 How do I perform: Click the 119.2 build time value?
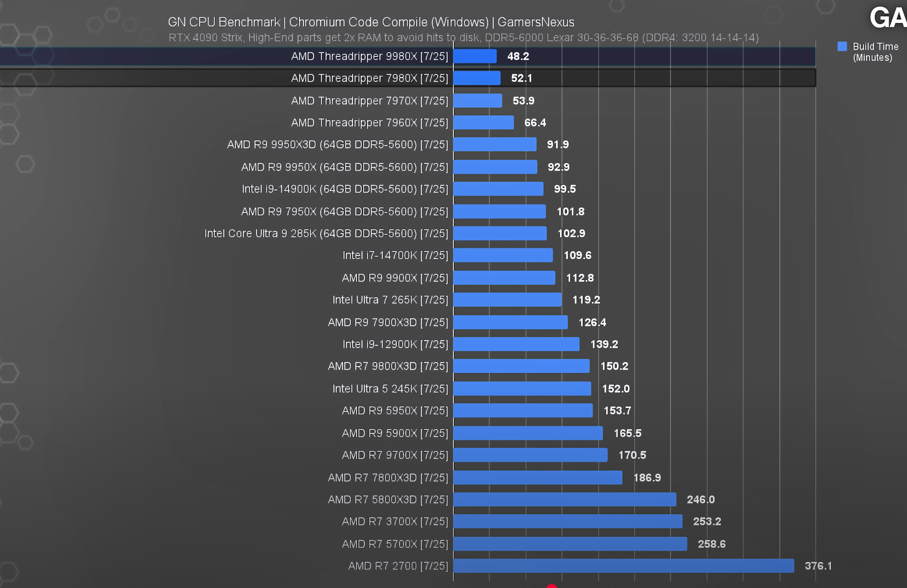tap(586, 300)
